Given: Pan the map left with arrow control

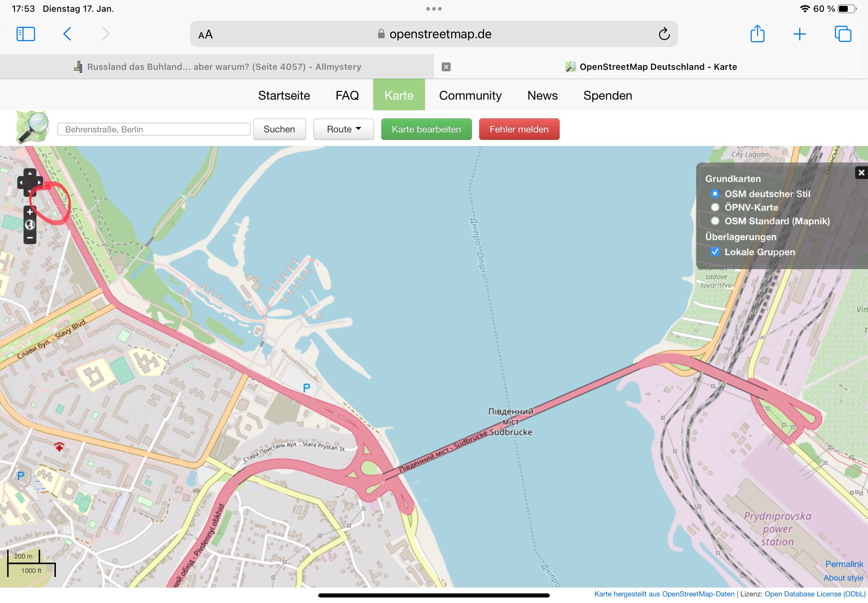Looking at the screenshot, I should click(21, 182).
